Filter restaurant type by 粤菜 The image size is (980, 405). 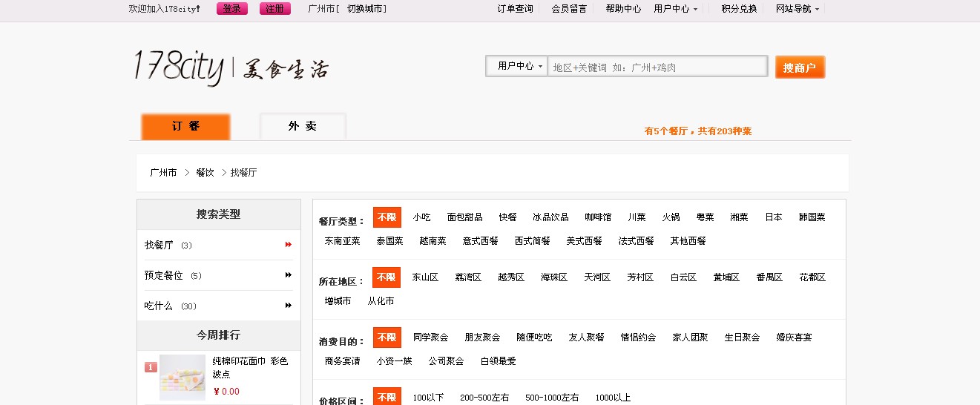pyautogui.click(x=705, y=217)
